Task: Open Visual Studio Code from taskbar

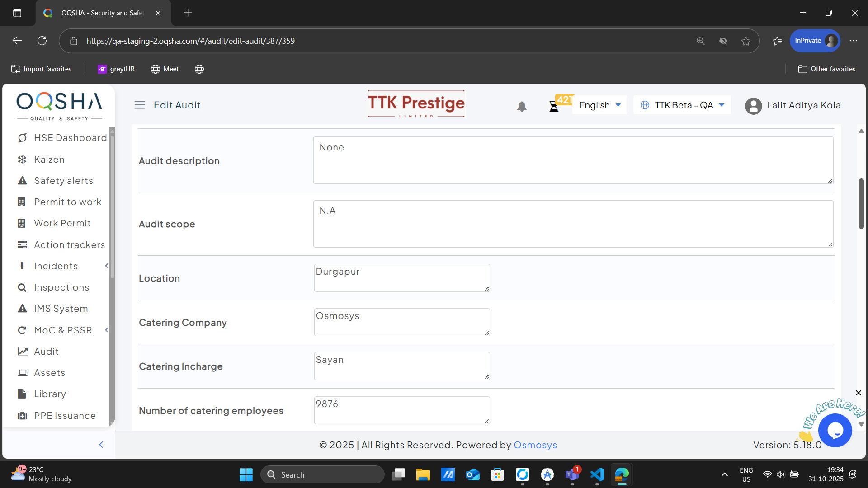Action: (597, 474)
